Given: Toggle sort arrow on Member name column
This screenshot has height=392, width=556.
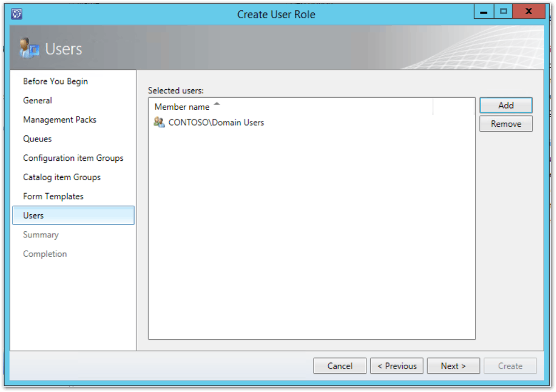Looking at the screenshot, I should pos(217,104).
